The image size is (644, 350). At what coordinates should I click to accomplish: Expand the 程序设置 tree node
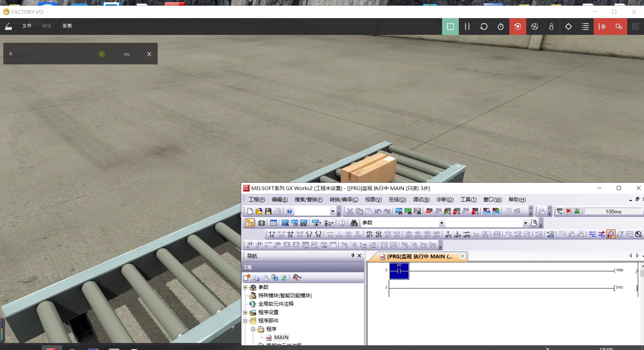point(245,313)
